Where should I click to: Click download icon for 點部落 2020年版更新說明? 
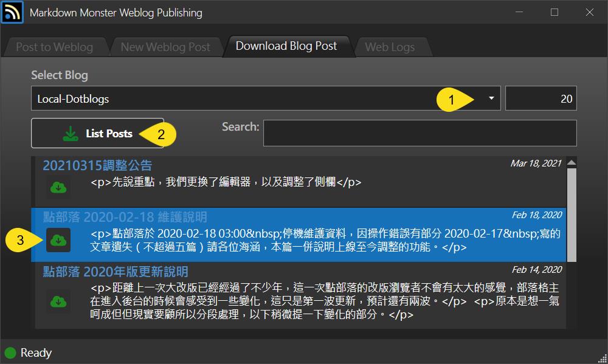point(58,301)
